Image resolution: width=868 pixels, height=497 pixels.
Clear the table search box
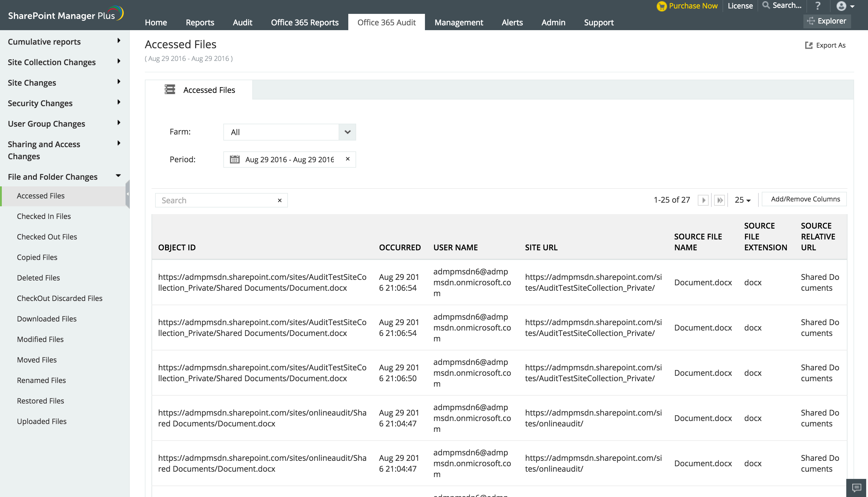(x=279, y=200)
